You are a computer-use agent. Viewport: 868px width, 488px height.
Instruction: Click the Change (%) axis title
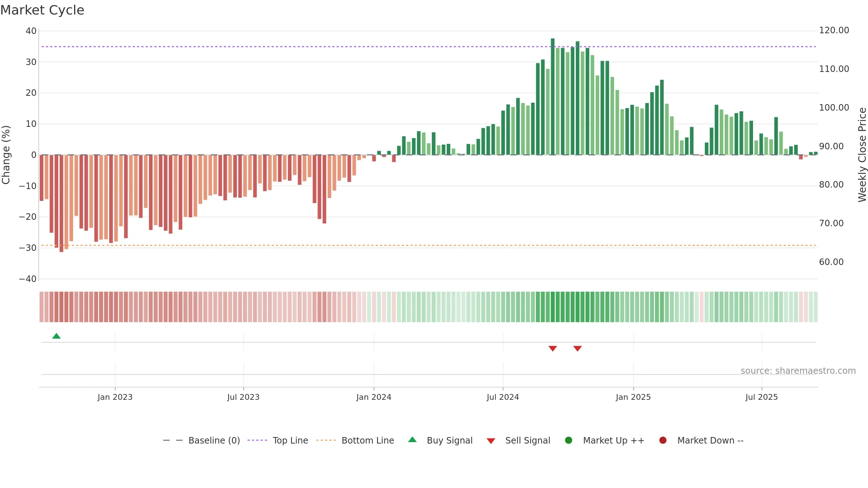[6, 155]
